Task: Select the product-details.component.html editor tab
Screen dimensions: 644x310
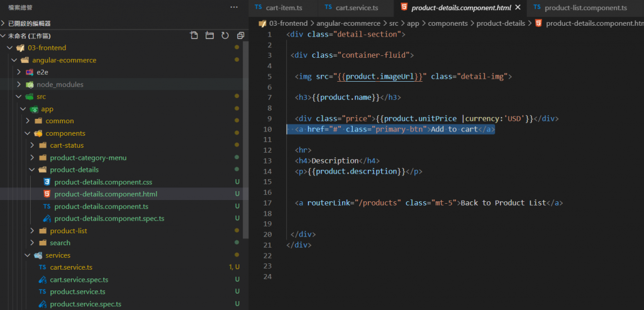Action: point(461,8)
